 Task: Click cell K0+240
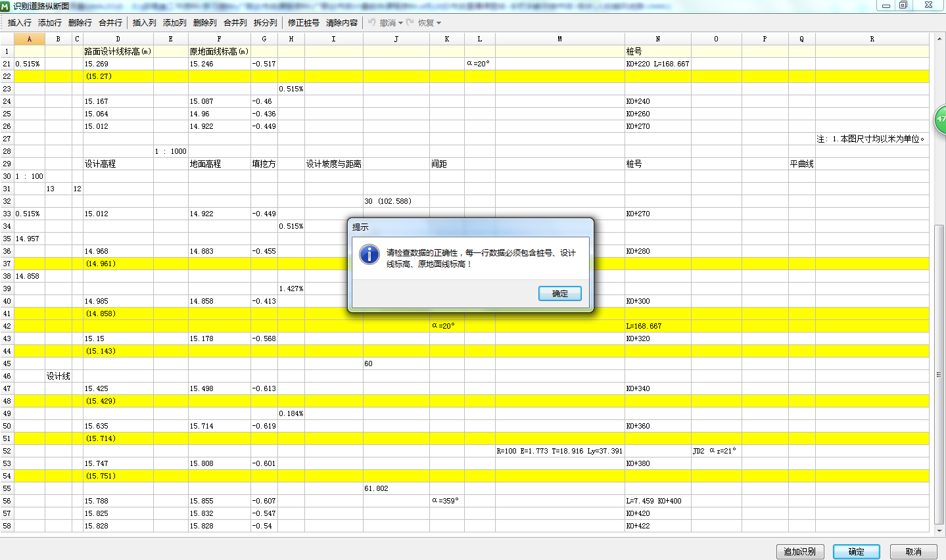(658, 101)
